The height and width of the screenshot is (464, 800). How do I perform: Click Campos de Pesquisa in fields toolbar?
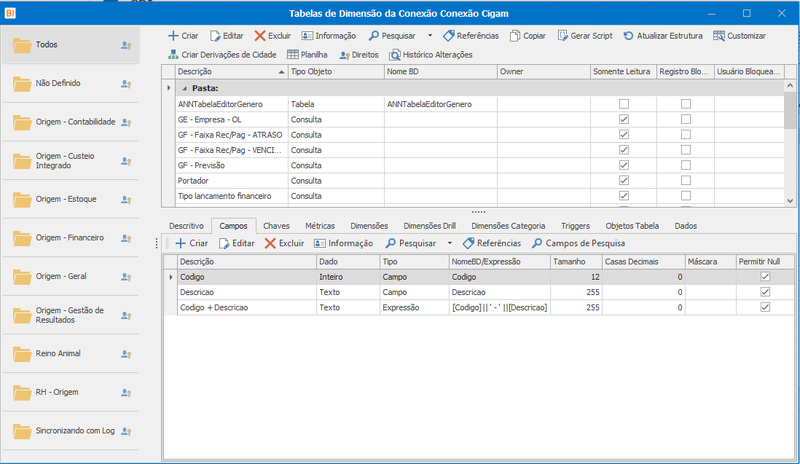pos(579,243)
